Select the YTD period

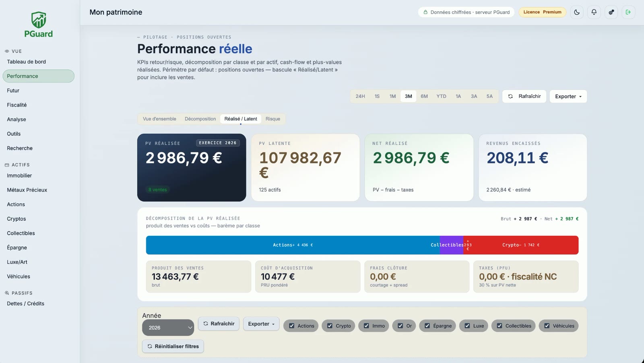[442, 96]
